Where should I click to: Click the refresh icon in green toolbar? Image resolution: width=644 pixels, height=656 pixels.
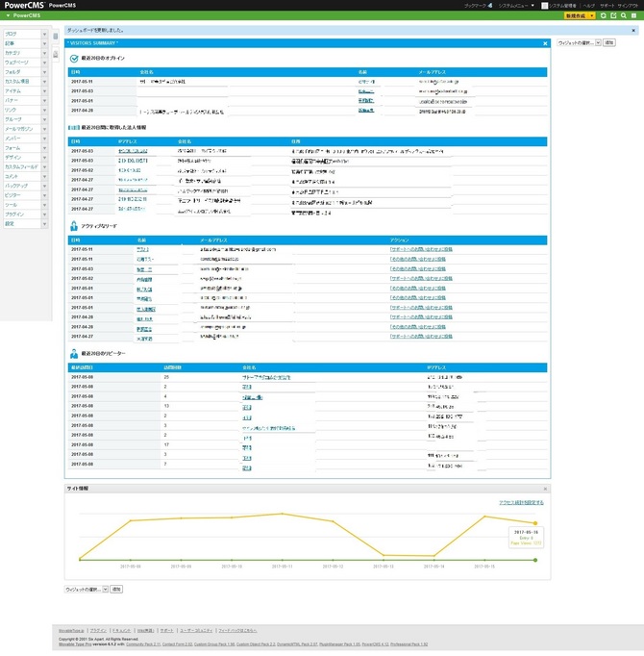tap(603, 15)
